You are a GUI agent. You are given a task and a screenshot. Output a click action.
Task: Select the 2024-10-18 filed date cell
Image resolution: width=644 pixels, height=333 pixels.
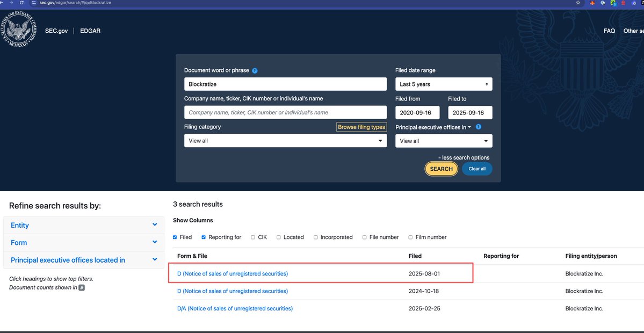point(424,291)
